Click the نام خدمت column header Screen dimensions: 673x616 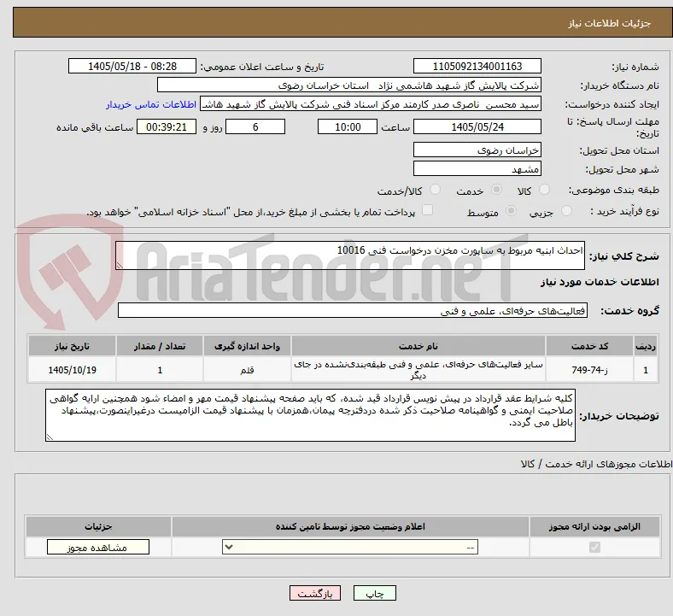418,346
